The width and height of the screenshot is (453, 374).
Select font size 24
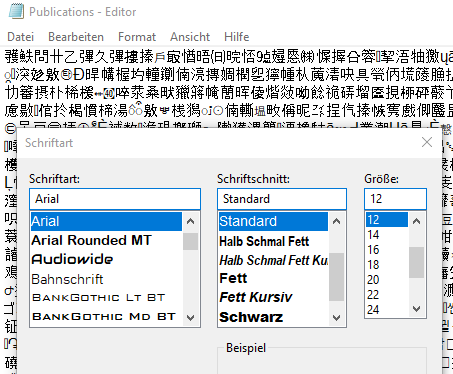point(387,310)
